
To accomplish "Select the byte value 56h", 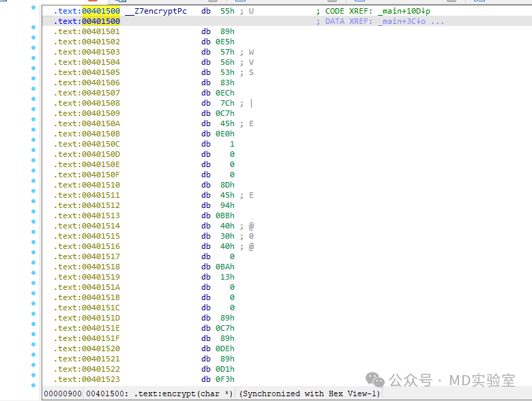I will (227, 63).
